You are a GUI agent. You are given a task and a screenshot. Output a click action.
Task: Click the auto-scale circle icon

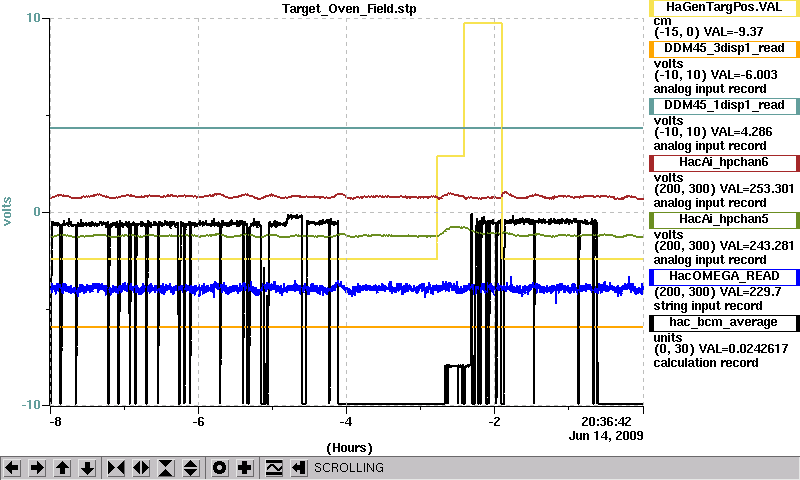(219, 468)
